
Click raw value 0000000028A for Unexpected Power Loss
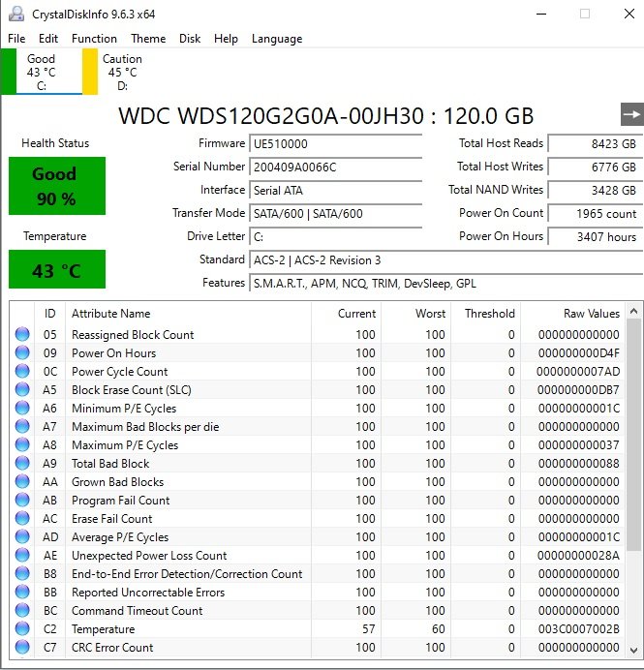point(578,555)
